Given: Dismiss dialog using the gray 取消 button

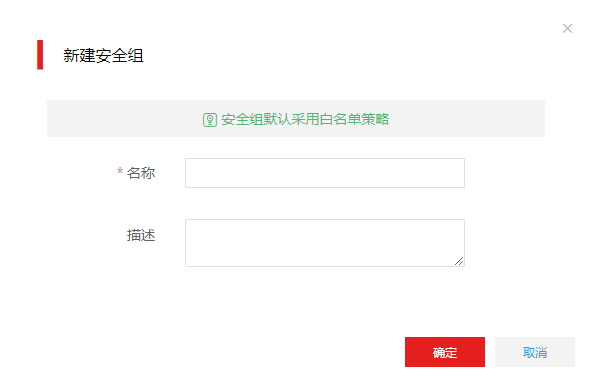Looking at the screenshot, I should point(535,352).
